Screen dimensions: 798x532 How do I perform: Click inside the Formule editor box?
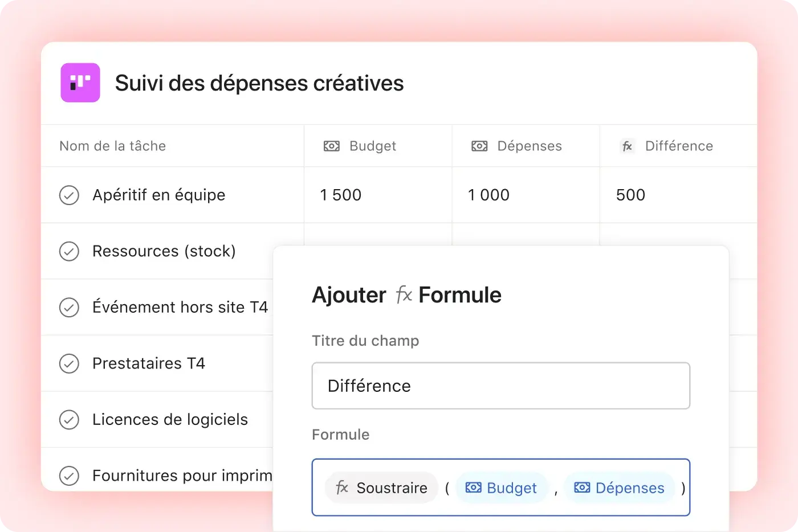tap(501, 488)
